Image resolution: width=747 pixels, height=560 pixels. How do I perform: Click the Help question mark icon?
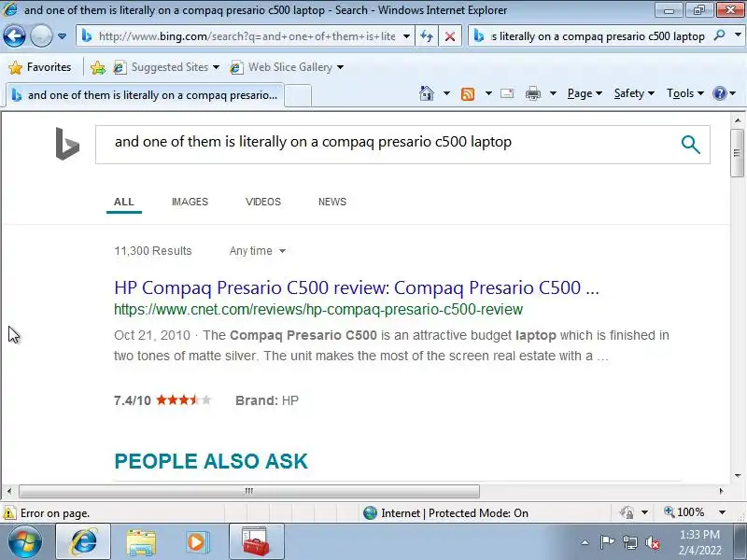pyautogui.click(x=719, y=93)
